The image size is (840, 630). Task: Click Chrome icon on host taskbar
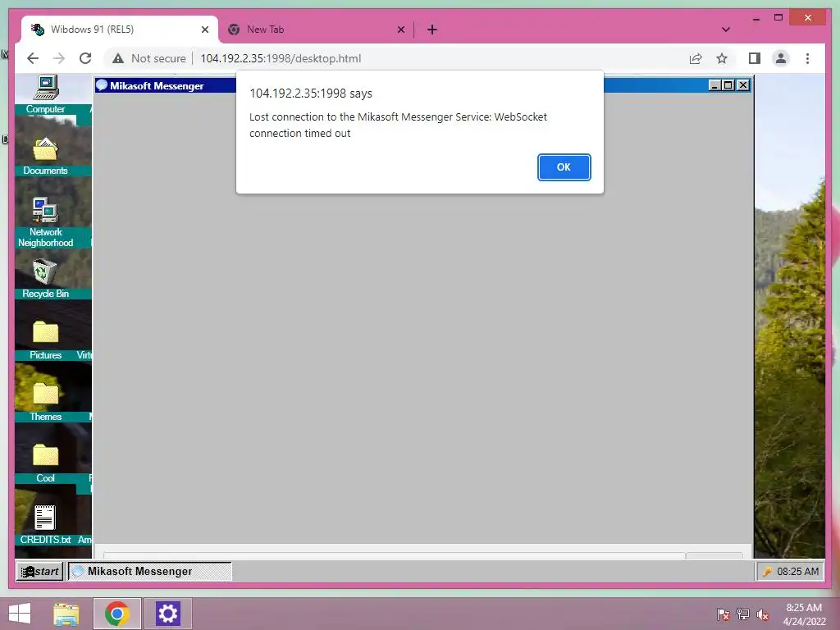117,614
